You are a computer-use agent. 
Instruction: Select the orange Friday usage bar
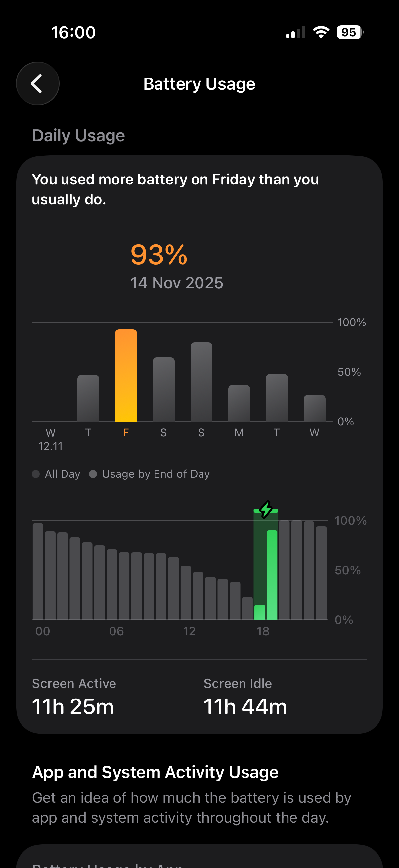coord(126,376)
